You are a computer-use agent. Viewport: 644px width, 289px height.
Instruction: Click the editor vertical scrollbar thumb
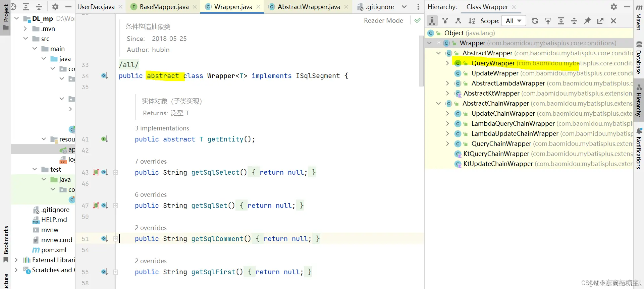(421, 61)
